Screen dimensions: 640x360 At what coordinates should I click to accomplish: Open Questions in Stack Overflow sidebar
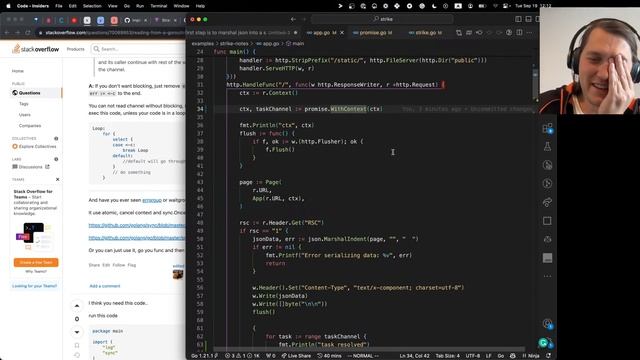29,93
